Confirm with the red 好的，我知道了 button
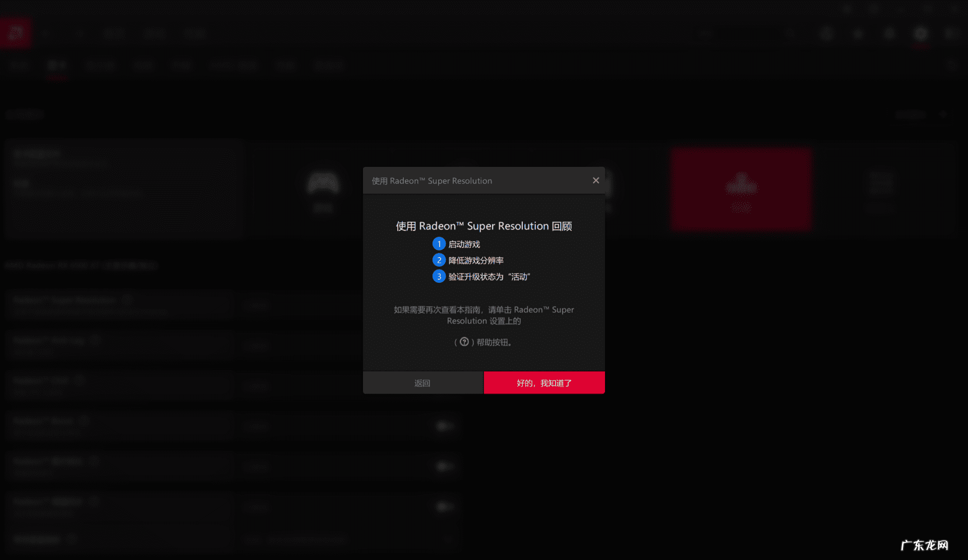 pos(544,383)
